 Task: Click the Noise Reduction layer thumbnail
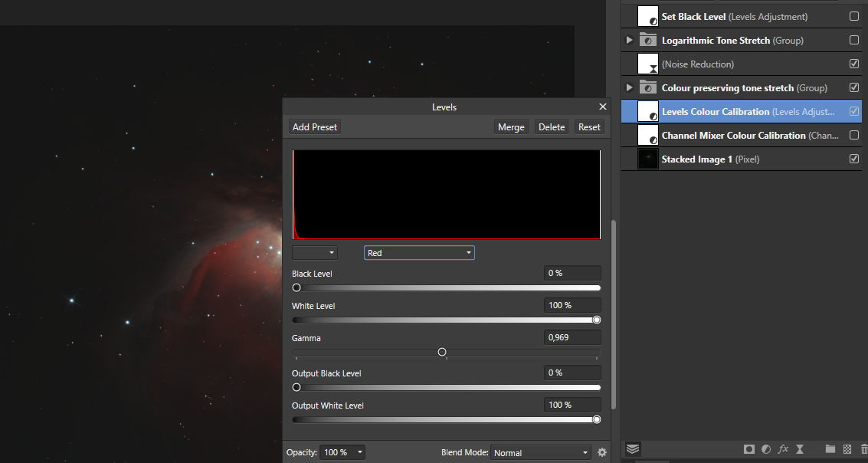coord(647,64)
